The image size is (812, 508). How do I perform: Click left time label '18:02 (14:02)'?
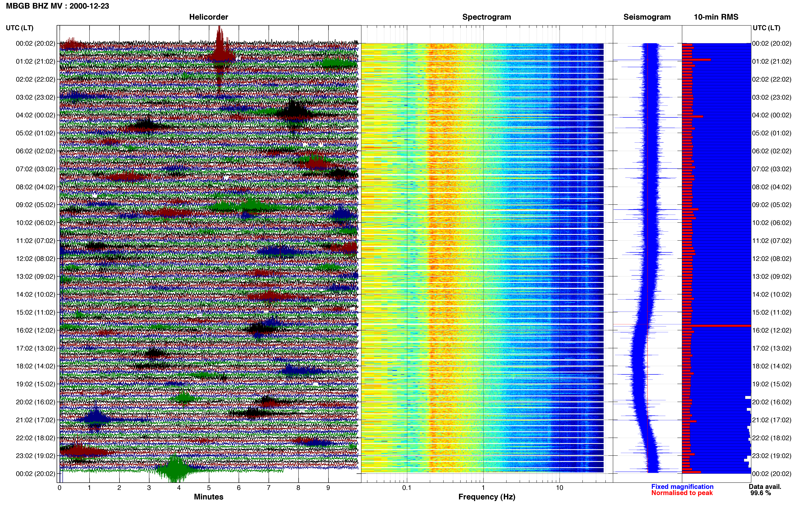(35, 366)
